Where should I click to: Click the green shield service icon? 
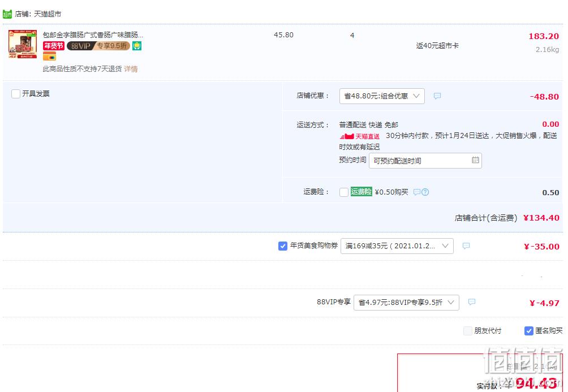click(136, 46)
